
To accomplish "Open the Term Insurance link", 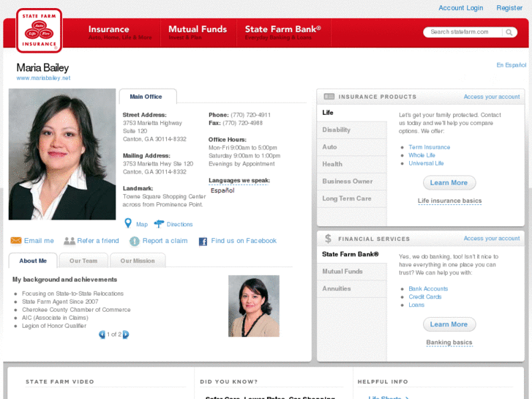I will (x=430, y=147).
